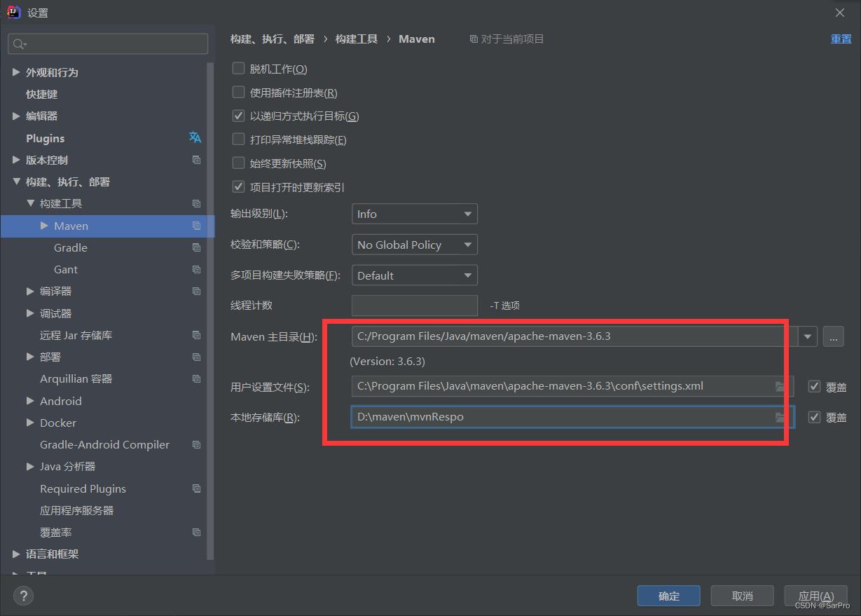
Task: Click the 确定 button
Action: pyautogui.click(x=669, y=596)
